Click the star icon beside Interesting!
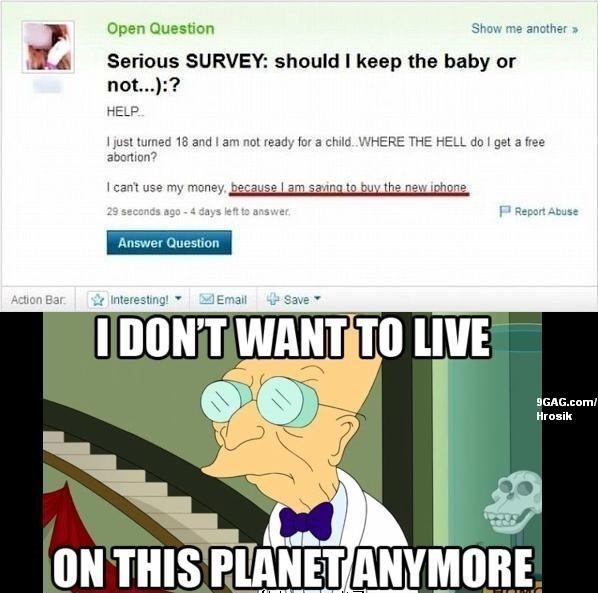 pyautogui.click(x=98, y=300)
